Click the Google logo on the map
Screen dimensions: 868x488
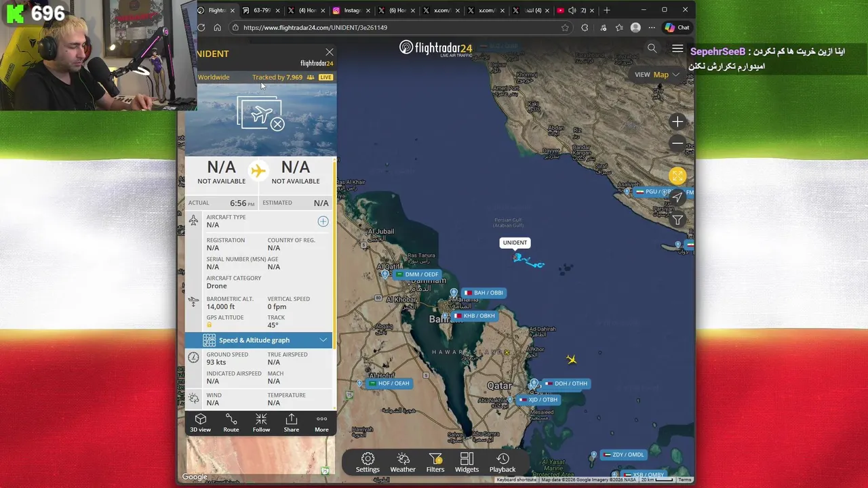click(195, 477)
